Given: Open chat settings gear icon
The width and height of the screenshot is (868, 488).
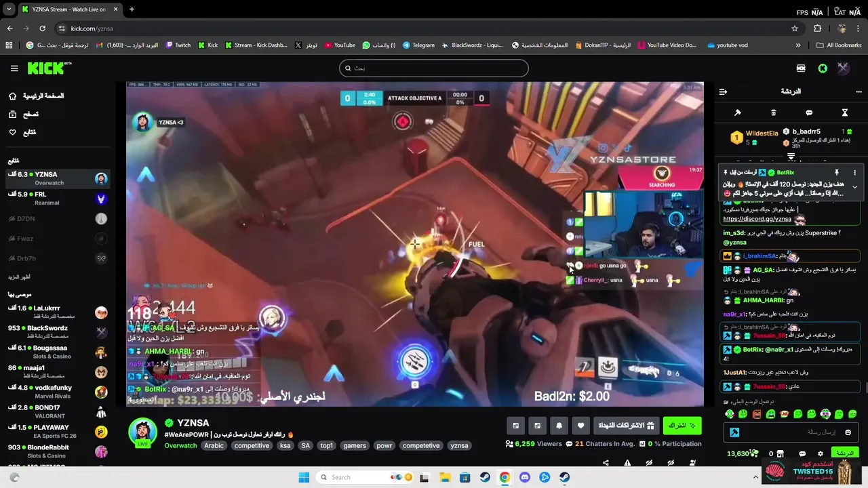Looking at the screenshot, I should [821, 454].
